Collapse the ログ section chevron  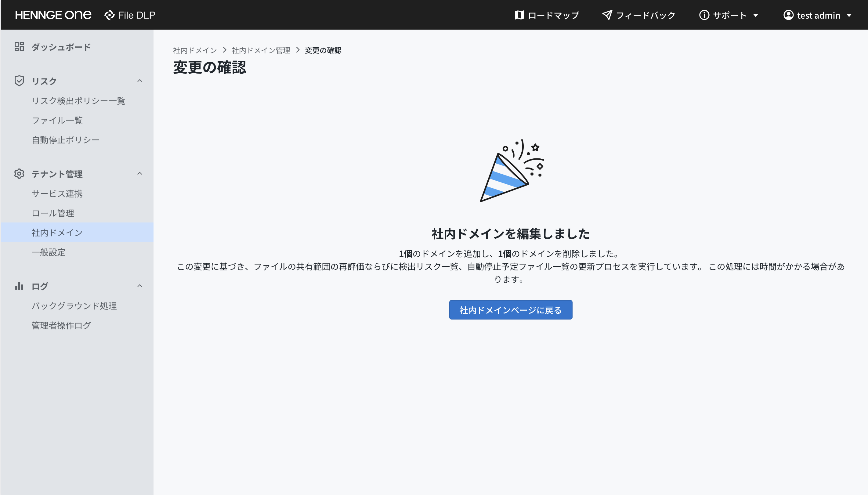tap(140, 286)
